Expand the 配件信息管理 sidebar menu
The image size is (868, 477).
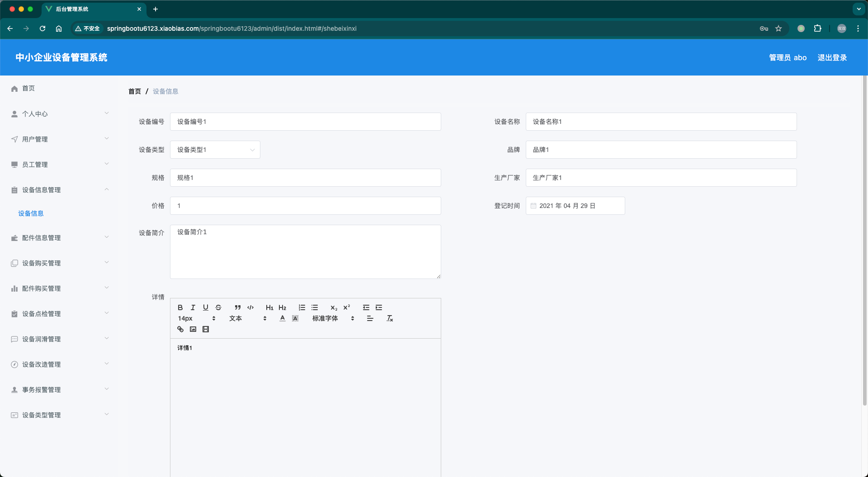[x=60, y=238]
